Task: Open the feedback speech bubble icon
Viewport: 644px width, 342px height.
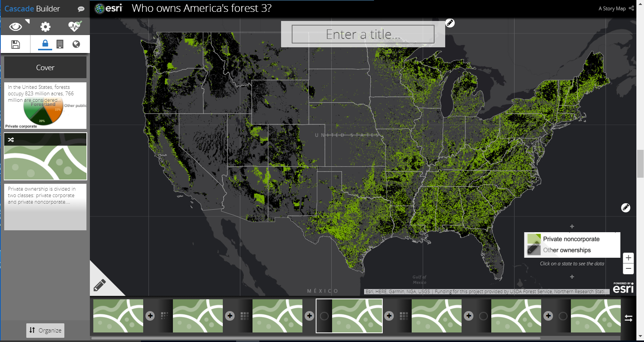Action: (x=81, y=9)
